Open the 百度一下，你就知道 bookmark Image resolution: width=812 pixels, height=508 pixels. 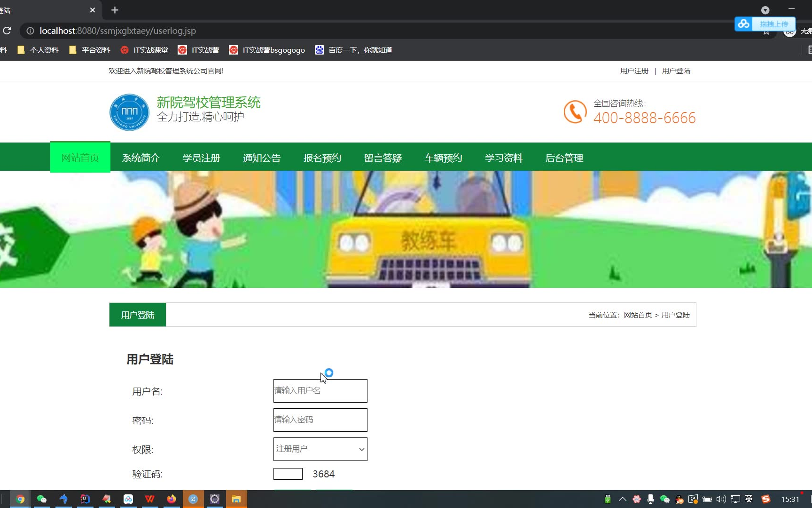pos(353,50)
